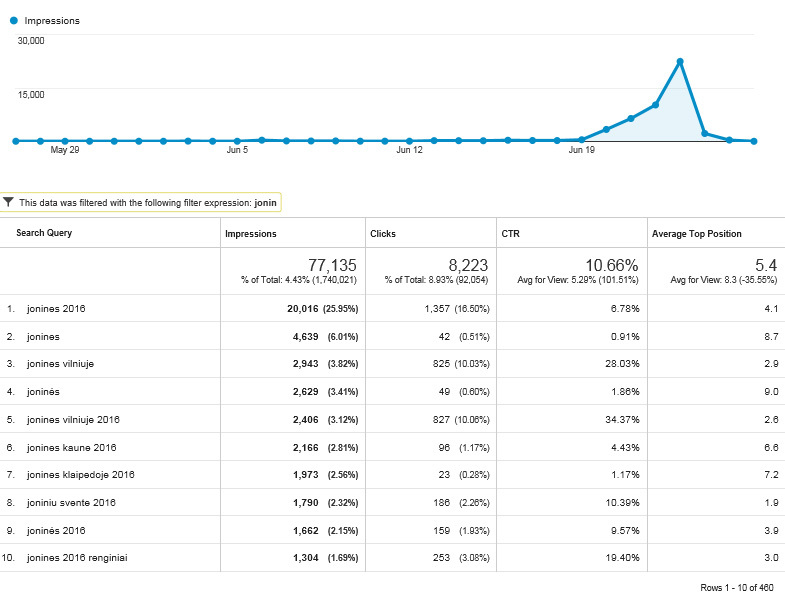Click clicks cell 1,357
Image resolution: width=785 pixels, height=600 pixels.
(437, 309)
